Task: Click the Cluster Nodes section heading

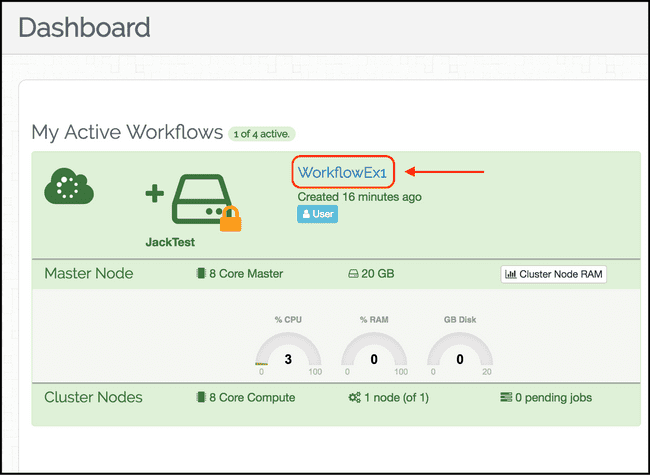Action: [93, 397]
